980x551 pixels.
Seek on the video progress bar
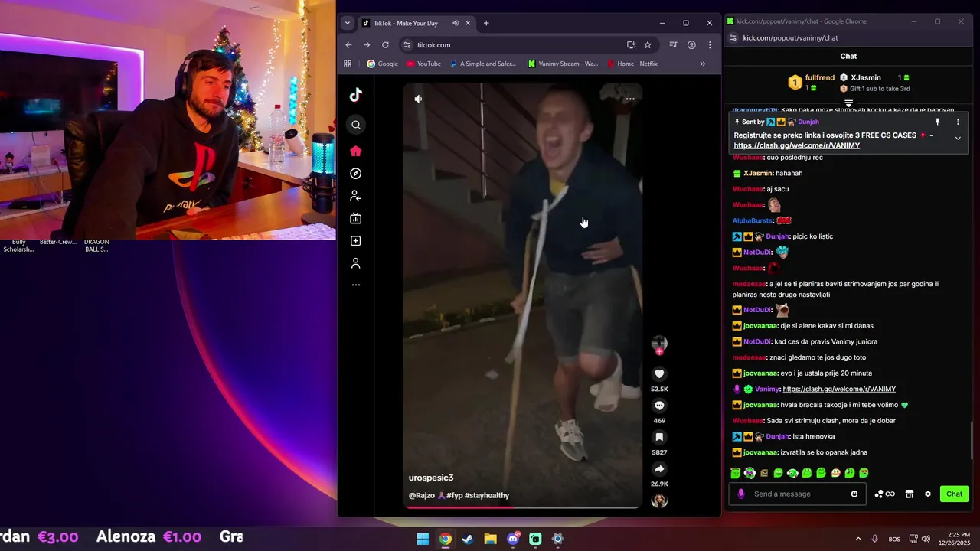tap(522, 506)
